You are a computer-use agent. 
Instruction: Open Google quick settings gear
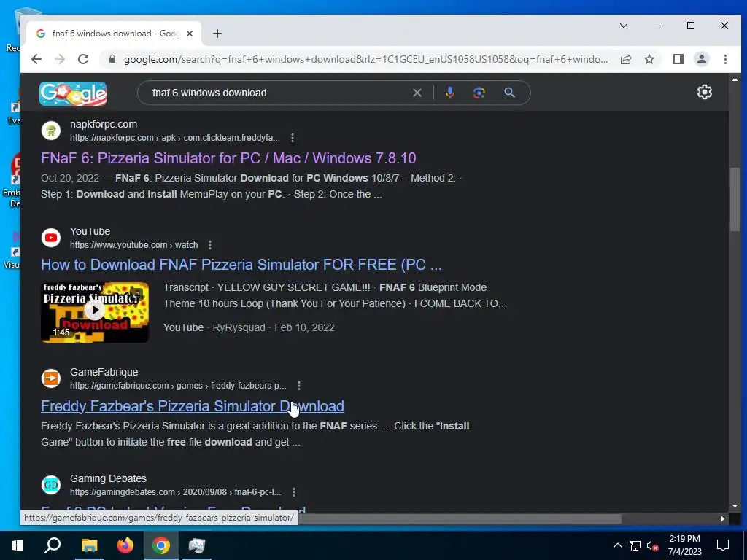pos(705,92)
